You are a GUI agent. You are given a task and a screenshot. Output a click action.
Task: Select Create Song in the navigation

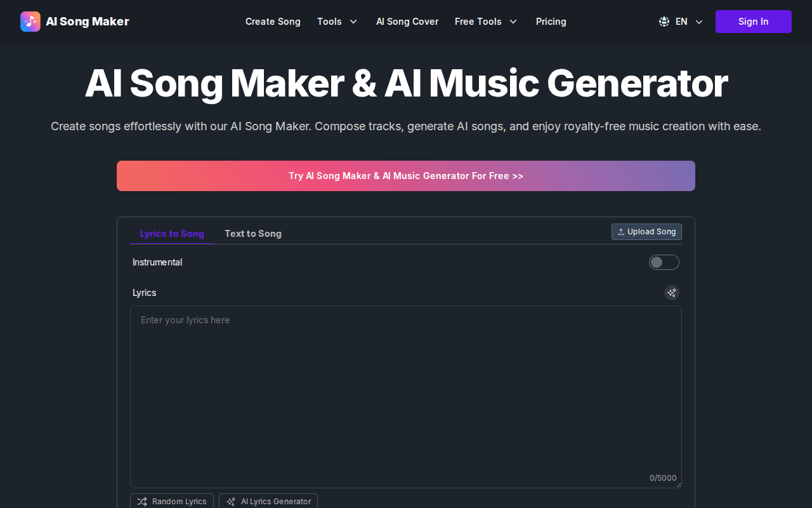point(273,21)
